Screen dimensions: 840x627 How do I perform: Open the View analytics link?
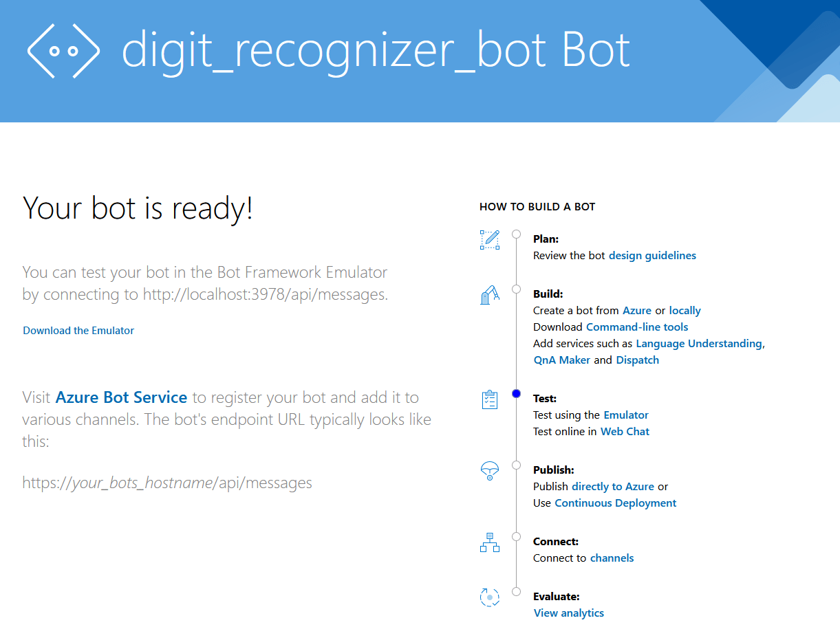(569, 613)
